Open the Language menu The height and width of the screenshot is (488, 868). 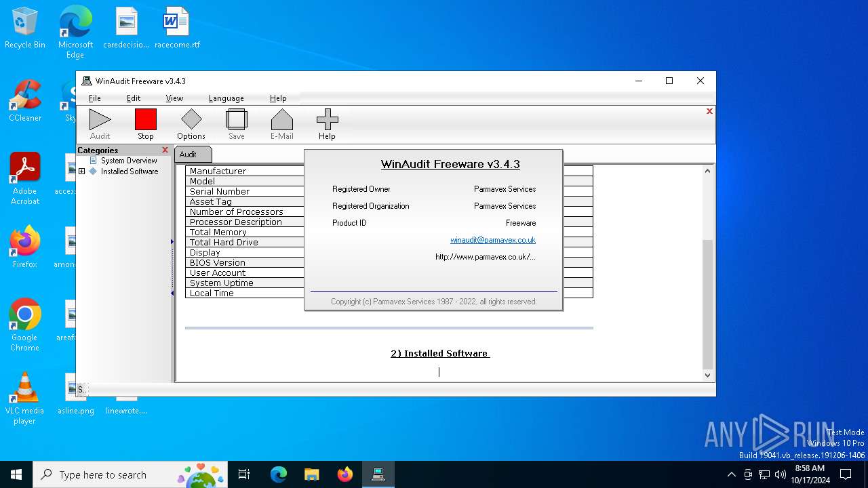(226, 98)
